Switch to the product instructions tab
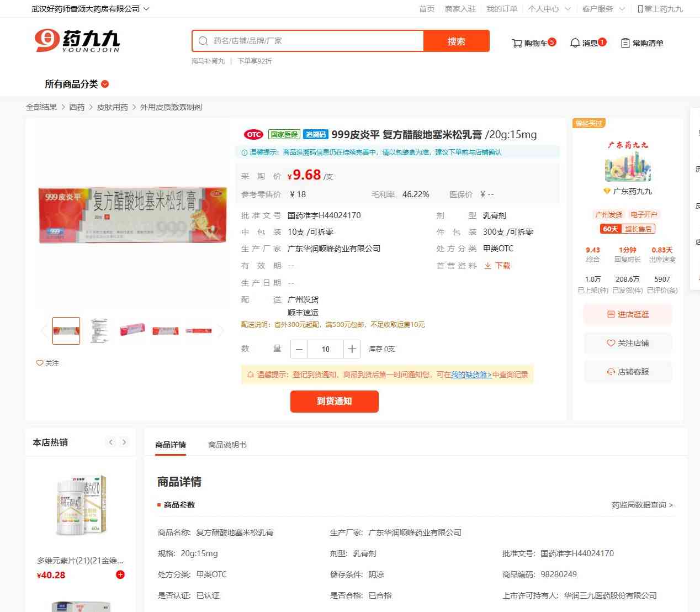The height and width of the screenshot is (612, 700). [x=227, y=445]
